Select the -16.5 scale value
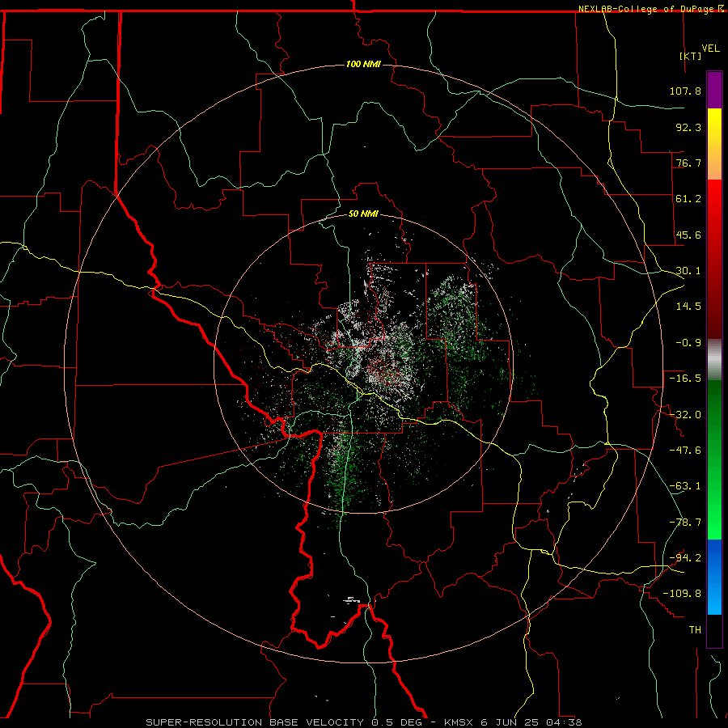 click(x=685, y=379)
